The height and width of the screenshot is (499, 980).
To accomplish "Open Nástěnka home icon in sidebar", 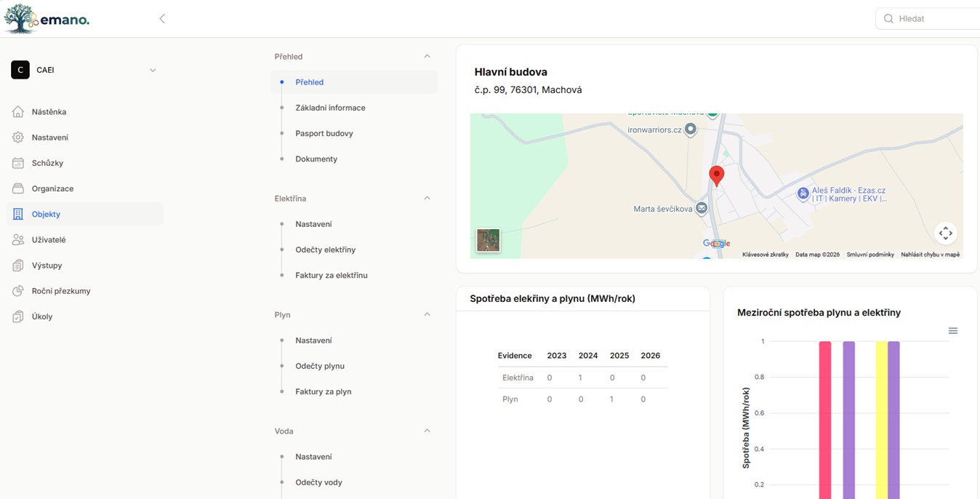I will tap(18, 112).
